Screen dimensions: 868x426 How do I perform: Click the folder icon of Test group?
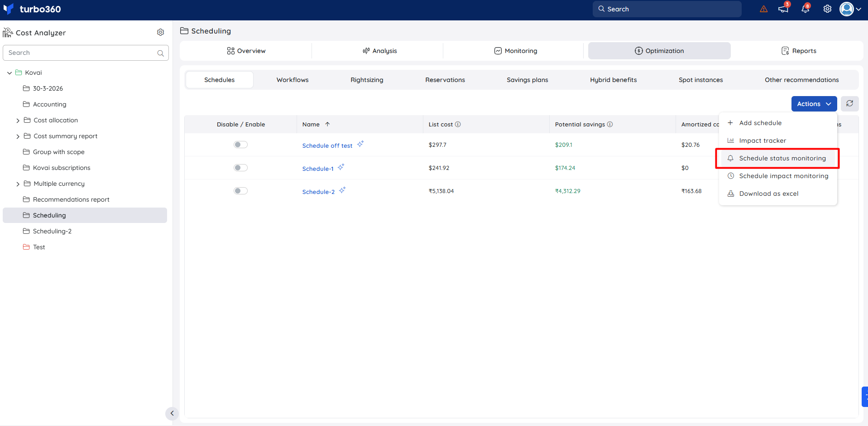(x=26, y=247)
